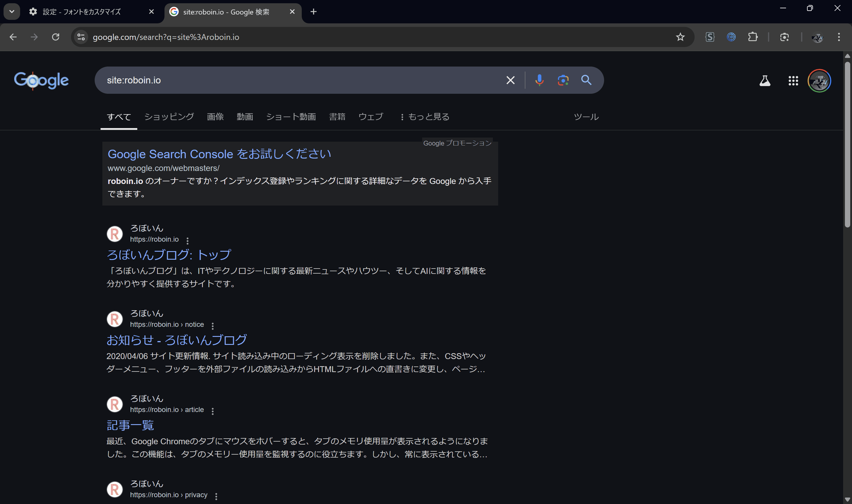Viewport: 852px width, 504px height.
Task: Open more options for roboin.io › privacy result
Action: click(x=216, y=496)
